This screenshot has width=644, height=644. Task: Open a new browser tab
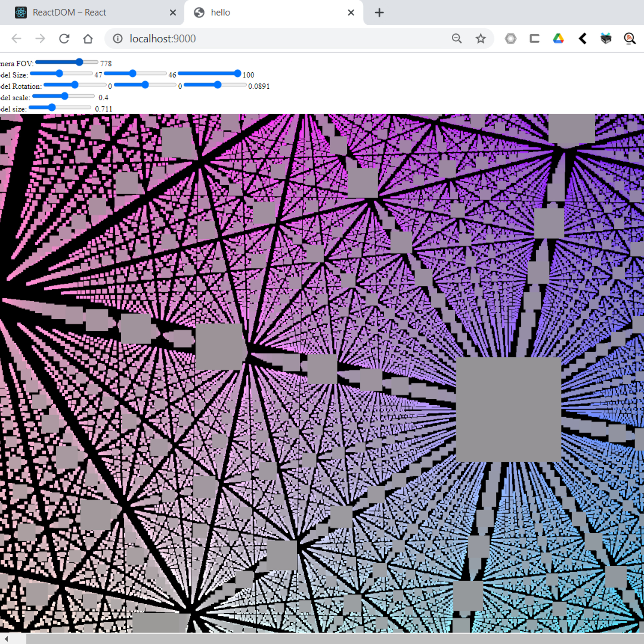(x=379, y=13)
